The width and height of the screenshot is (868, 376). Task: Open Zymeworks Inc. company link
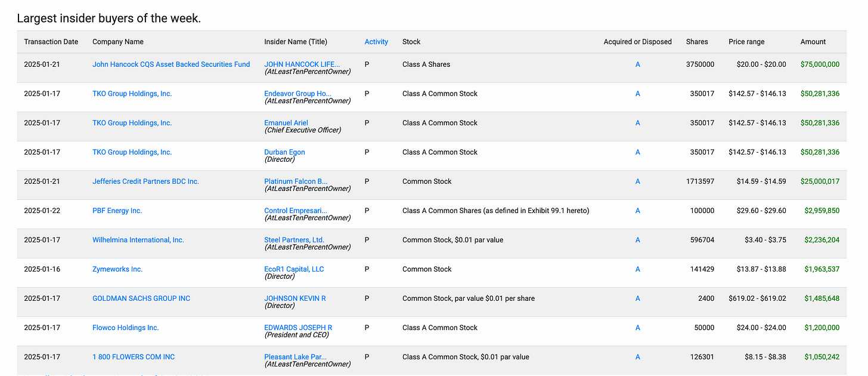point(117,269)
